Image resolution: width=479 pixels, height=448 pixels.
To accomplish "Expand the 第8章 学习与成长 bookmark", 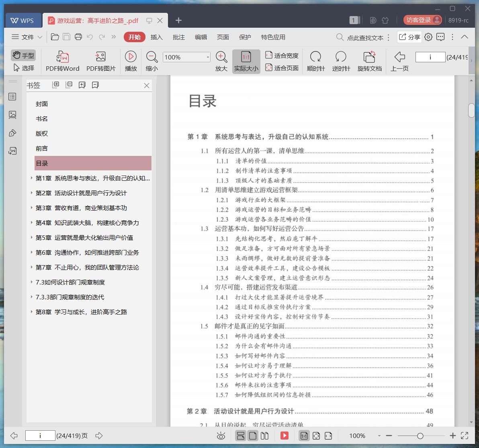I will point(31,311).
